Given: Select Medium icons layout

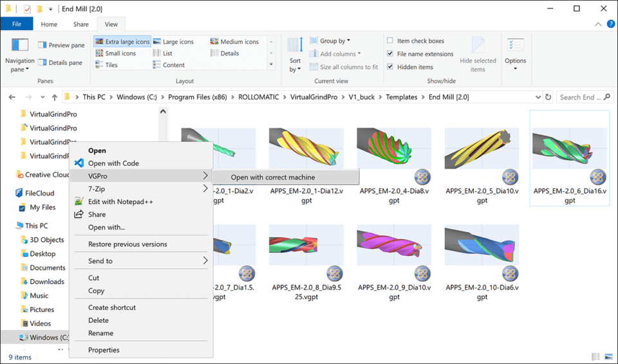Looking at the screenshot, I should 234,41.
